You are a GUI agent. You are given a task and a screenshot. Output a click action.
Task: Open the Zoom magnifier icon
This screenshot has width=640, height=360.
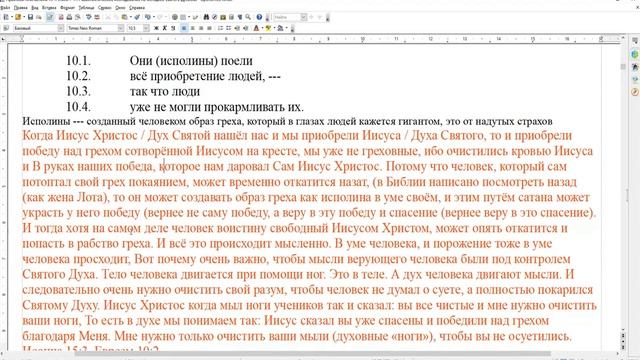[248, 17]
